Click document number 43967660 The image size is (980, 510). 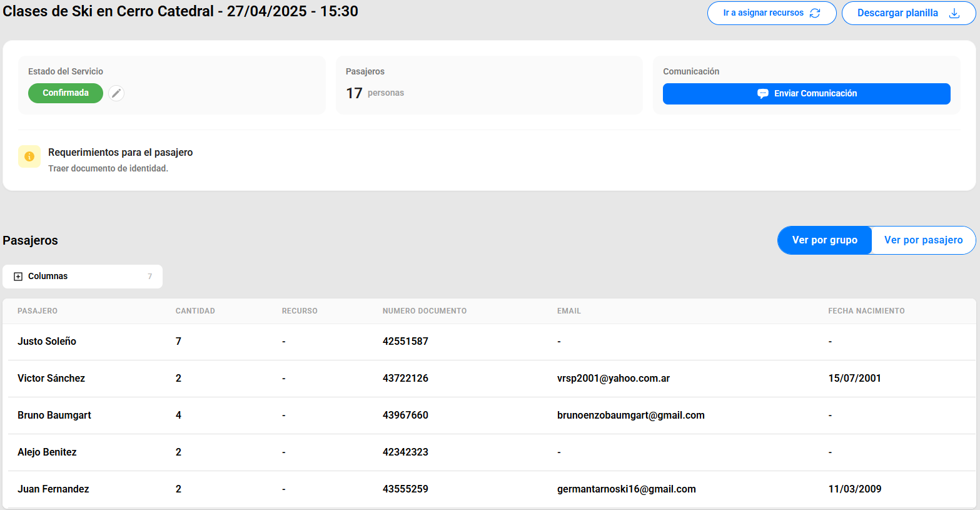pos(405,416)
